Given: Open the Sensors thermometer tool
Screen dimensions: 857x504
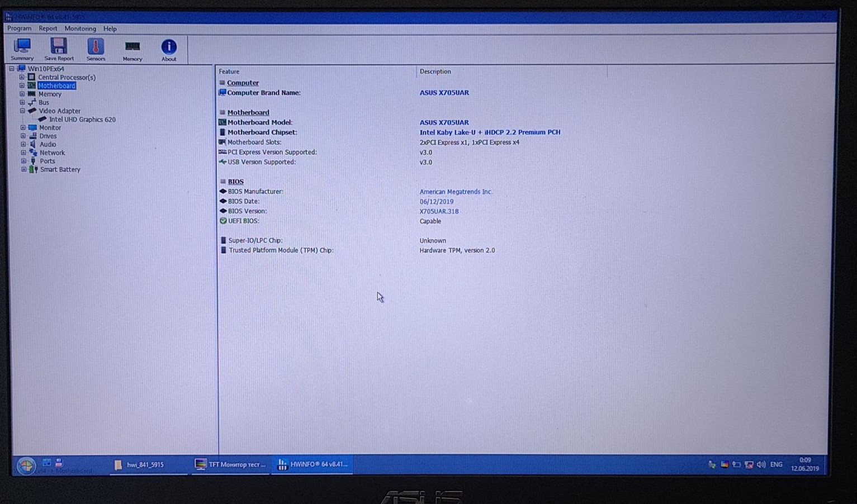Looking at the screenshot, I should tap(96, 49).
